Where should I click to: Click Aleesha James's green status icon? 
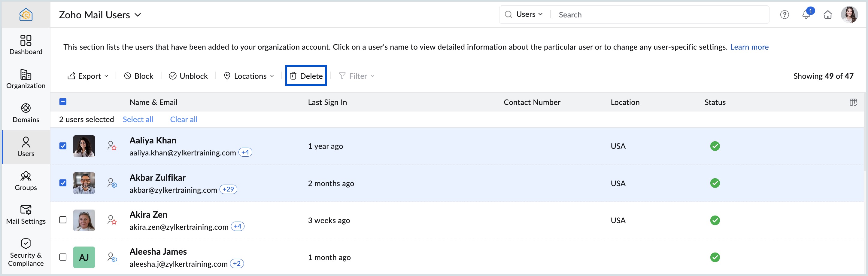[715, 257]
